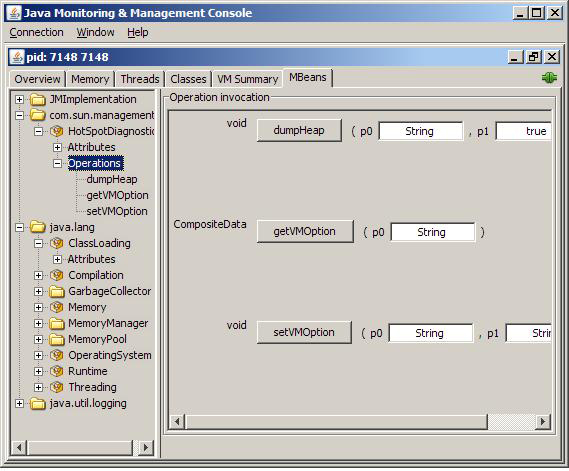Click operations panel scroll right arrow
The height and width of the screenshot is (471, 569).
pos(543,422)
